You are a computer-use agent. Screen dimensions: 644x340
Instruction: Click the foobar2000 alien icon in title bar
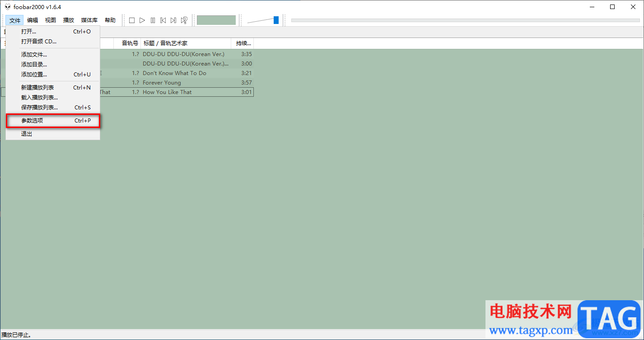tap(8, 7)
